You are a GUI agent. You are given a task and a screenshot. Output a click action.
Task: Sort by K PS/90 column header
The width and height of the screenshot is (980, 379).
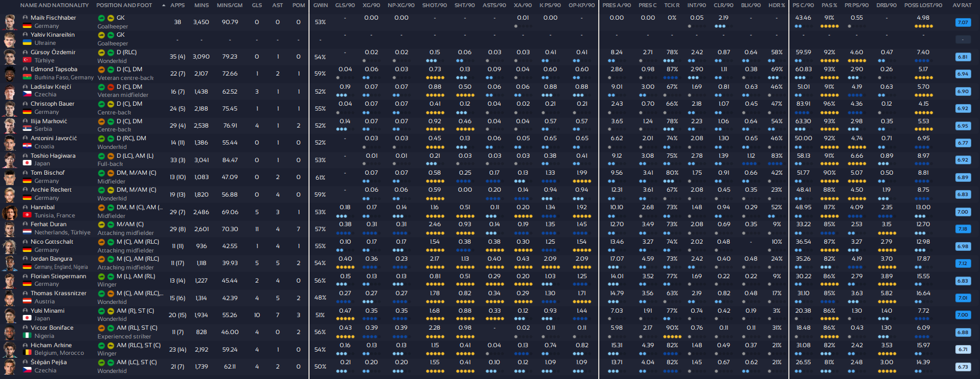[x=551, y=5]
